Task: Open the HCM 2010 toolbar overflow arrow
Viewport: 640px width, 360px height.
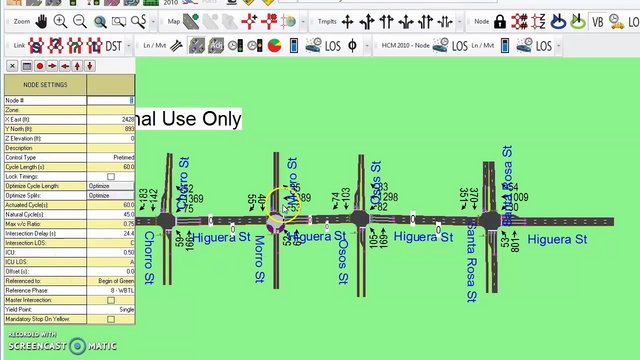Action: tap(558, 46)
